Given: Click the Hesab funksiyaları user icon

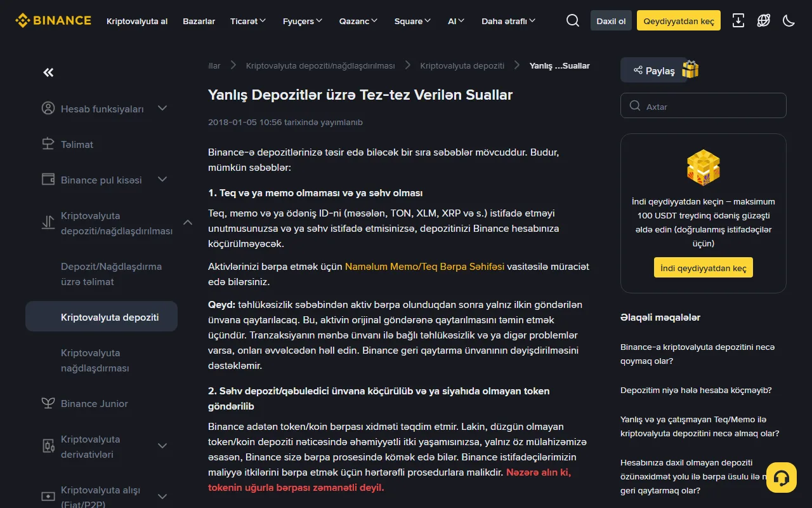Looking at the screenshot, I should [x=48, y=108].
